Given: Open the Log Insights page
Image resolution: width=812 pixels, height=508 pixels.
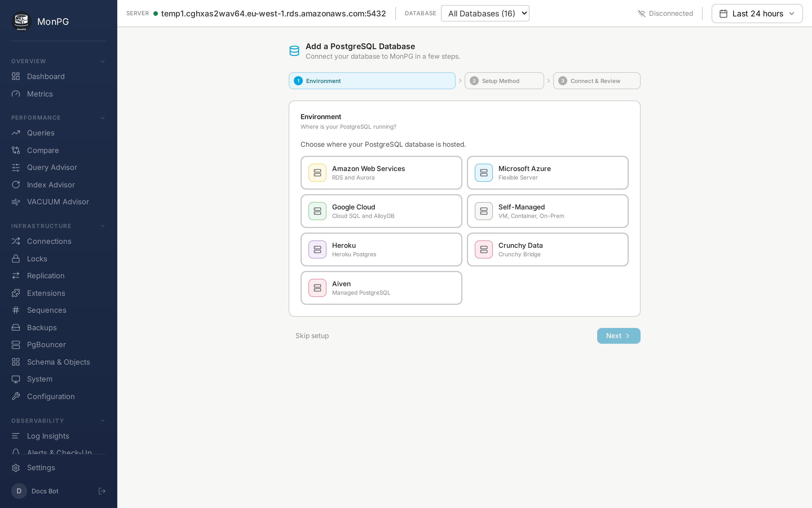Looking at the screenshot, I should pyautogui.click(x=48, y=436).
